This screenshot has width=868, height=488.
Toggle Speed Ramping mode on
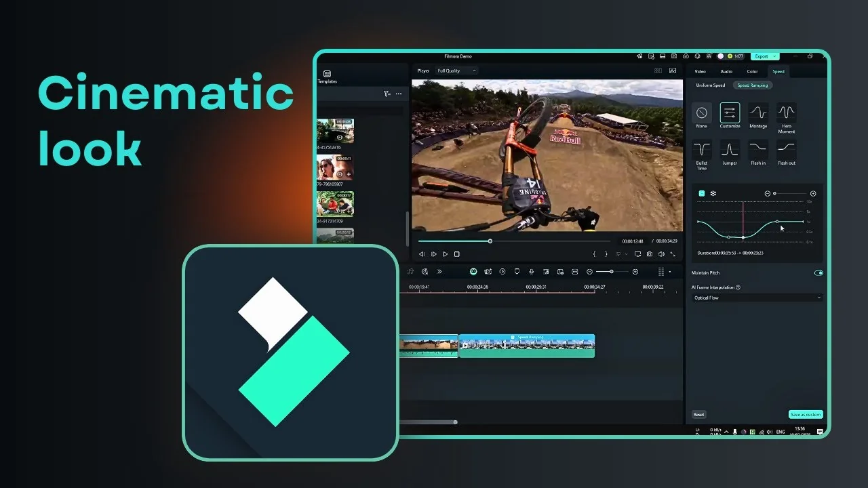(x=753, y=85)
